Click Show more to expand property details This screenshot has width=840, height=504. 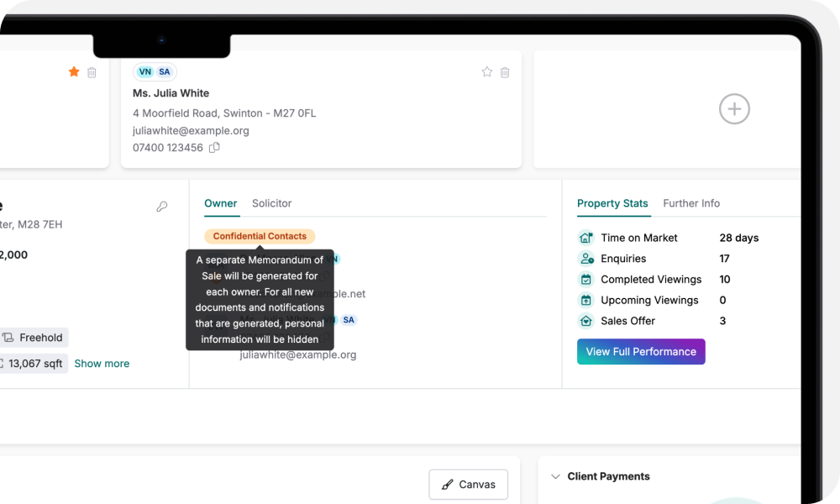[102, 363]
